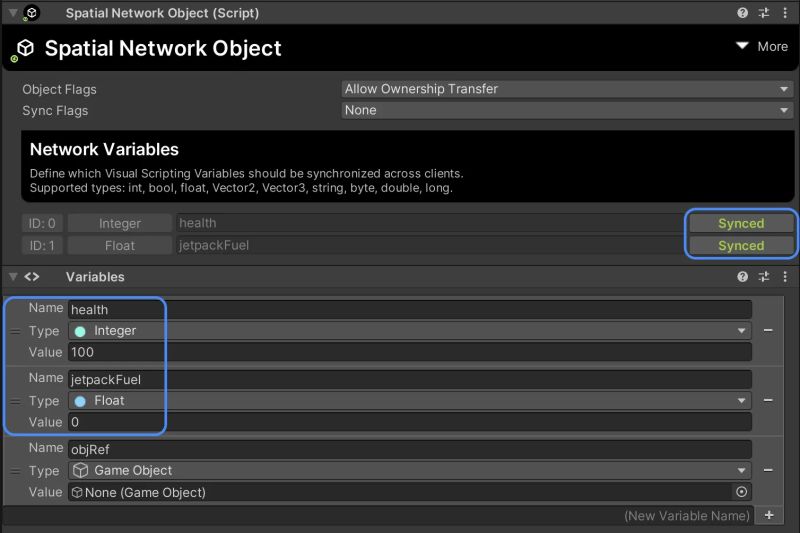800x533 pixels.
Task: Add new variable with plus button
Action: (x=769, y=515)
